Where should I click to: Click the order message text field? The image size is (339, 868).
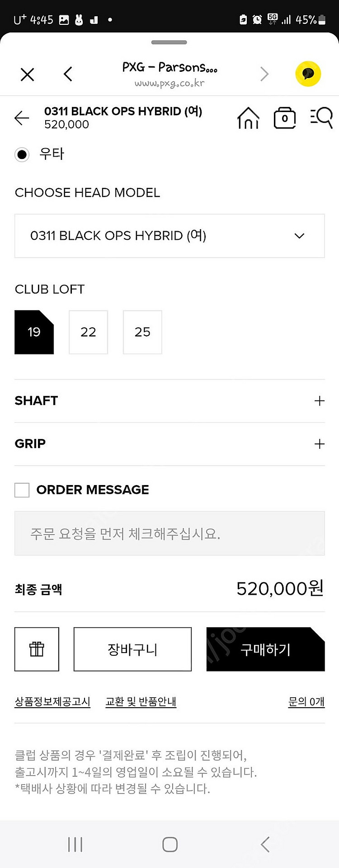click(x=169, y=533)
